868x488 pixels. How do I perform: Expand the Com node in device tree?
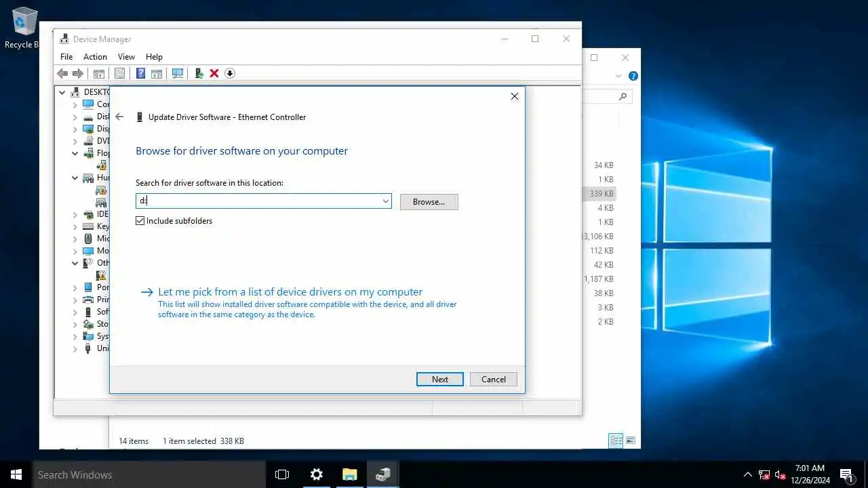click(x=75, y=104)
